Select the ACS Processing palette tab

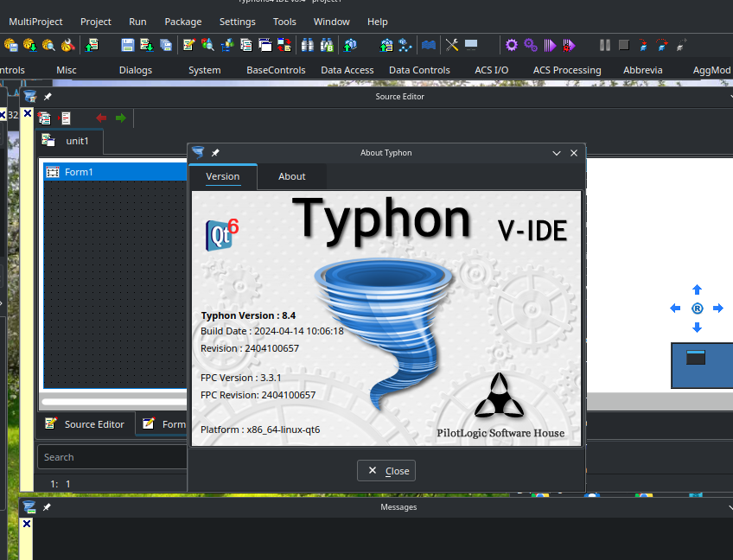567,70
